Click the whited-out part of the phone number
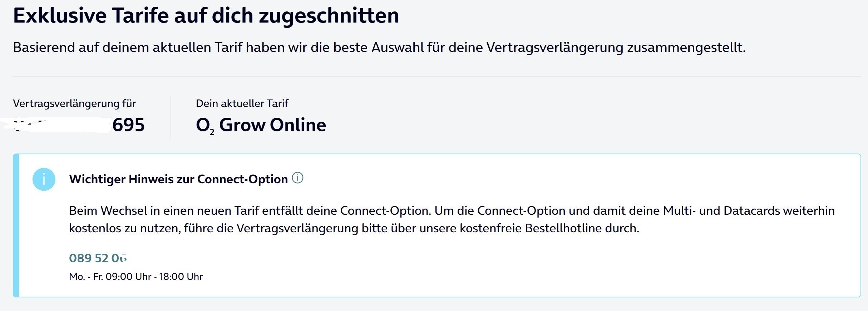This screenshot has height=311, width=868. [61, 125]
